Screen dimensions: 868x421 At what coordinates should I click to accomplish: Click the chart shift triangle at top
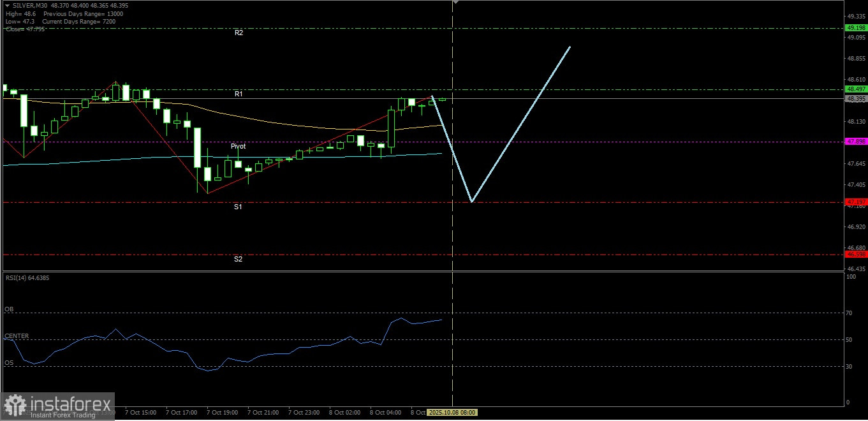coord(455,3)
